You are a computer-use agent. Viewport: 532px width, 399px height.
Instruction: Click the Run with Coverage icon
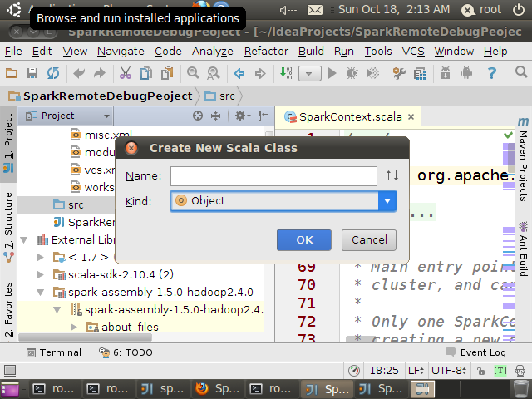point(373,73)
